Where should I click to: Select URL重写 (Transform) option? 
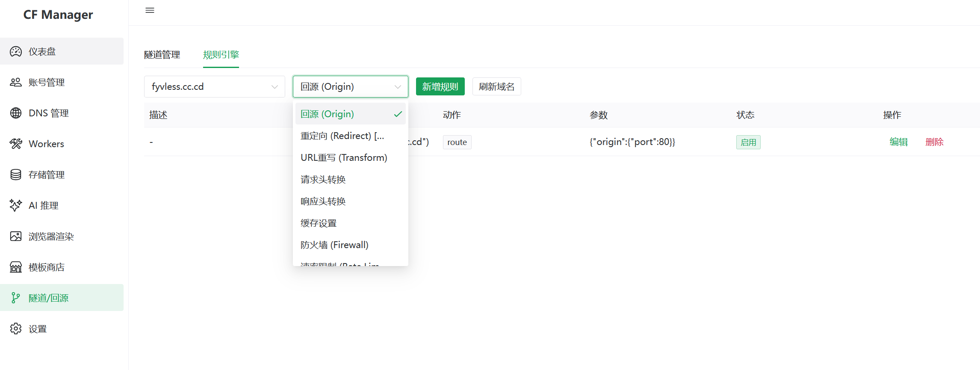coord(351,157)
